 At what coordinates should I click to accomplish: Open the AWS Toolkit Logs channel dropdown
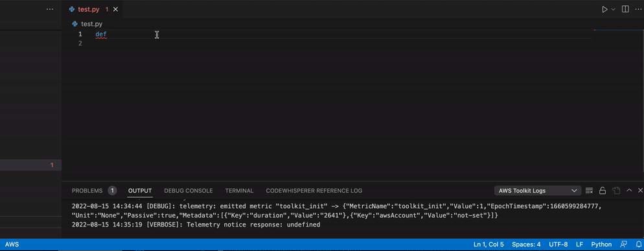pyautogui.click(x=538, y=191)
